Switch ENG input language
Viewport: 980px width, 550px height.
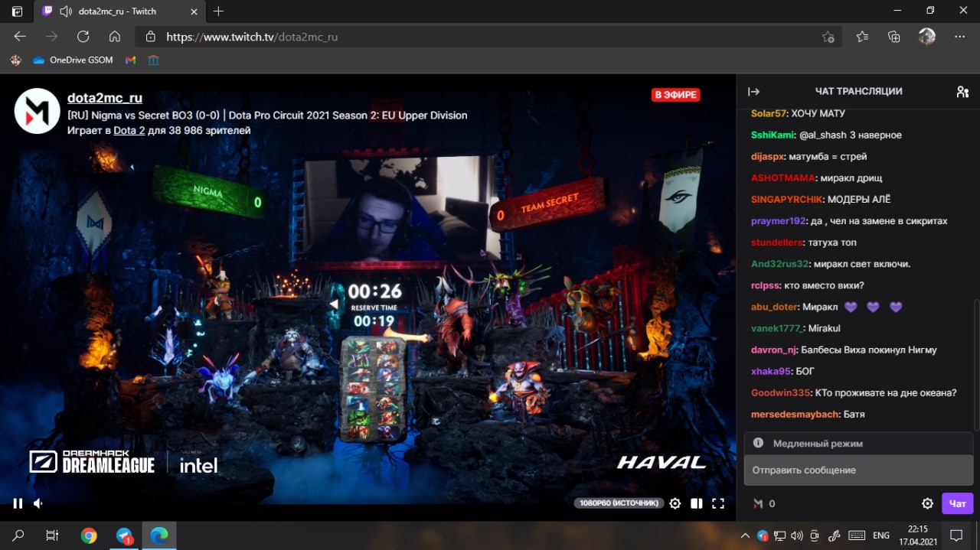pyautogui.click(x=881, y=535)
